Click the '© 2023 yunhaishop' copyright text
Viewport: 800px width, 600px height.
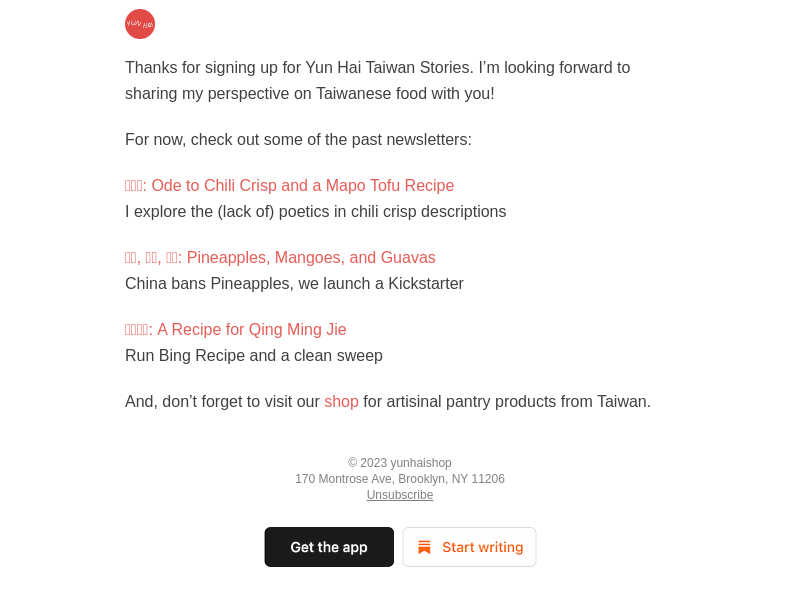click(x=400, y=463)
